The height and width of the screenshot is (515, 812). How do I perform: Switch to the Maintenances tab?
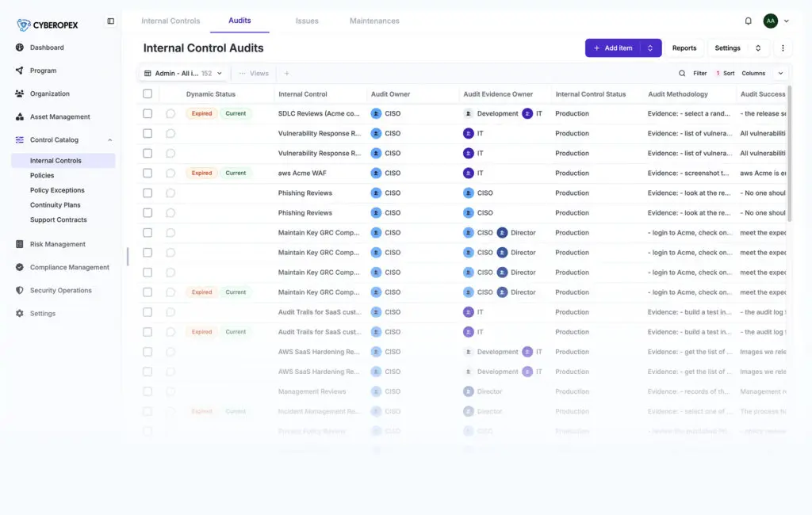pos(374,21)
